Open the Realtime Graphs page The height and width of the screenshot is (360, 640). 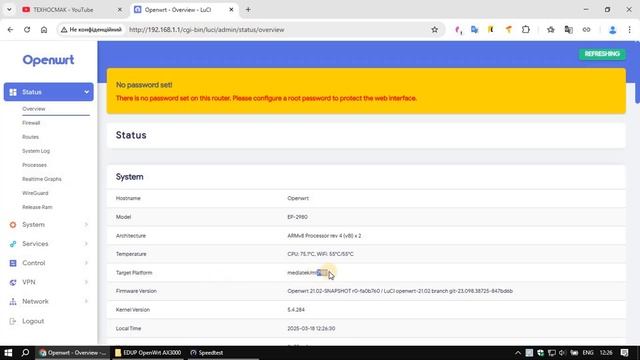[x=42, y=179]
